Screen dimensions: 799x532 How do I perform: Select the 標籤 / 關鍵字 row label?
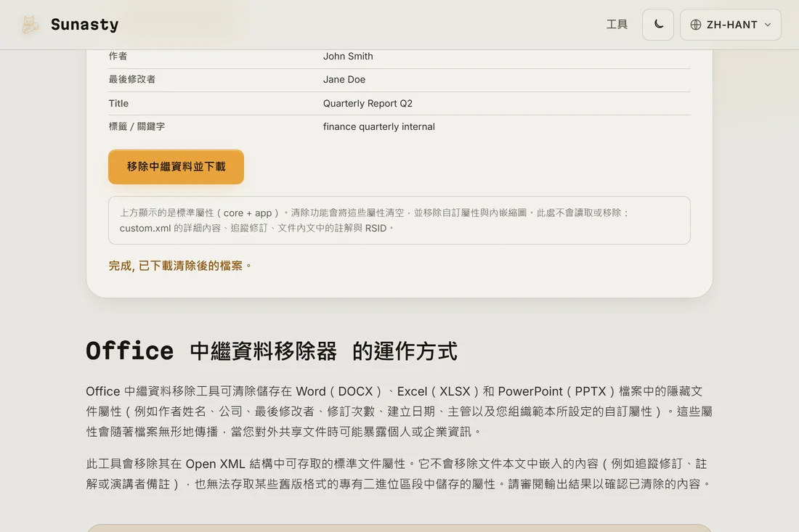click(x=137, y=126)
